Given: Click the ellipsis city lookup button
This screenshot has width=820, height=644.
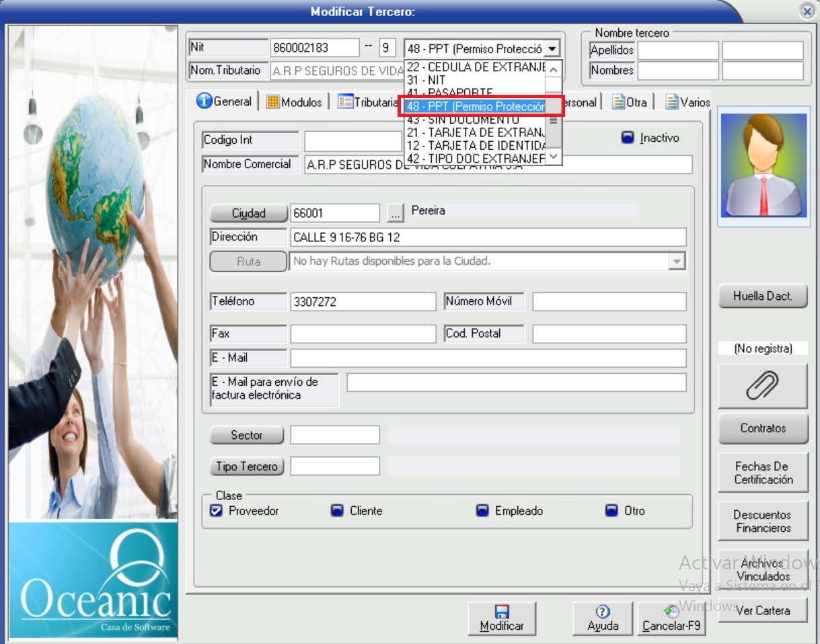Looking at the screenshot, I should point(396,213).
